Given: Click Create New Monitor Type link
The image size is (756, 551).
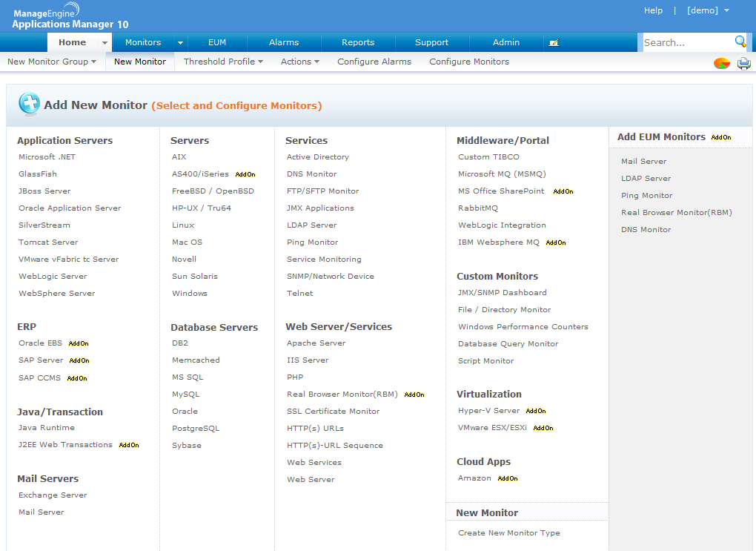Looking at the screenshot, I should point(508,532).
